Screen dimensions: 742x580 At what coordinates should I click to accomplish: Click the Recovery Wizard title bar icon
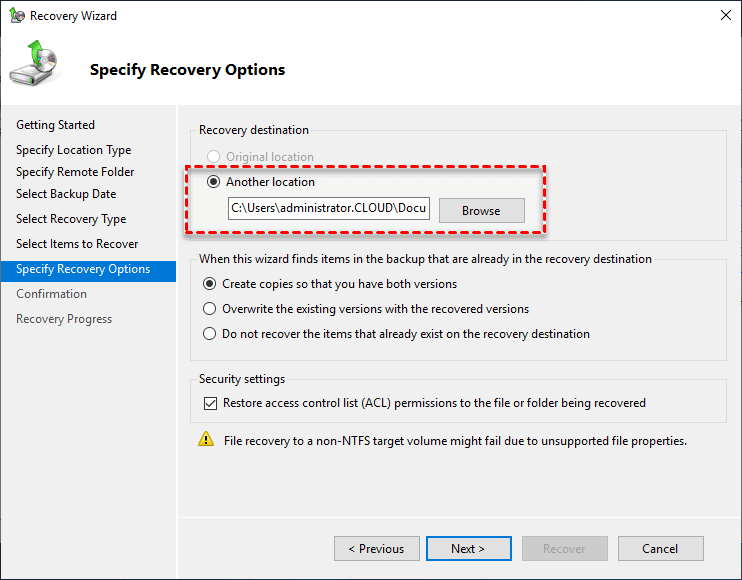[x=17, y=16]
